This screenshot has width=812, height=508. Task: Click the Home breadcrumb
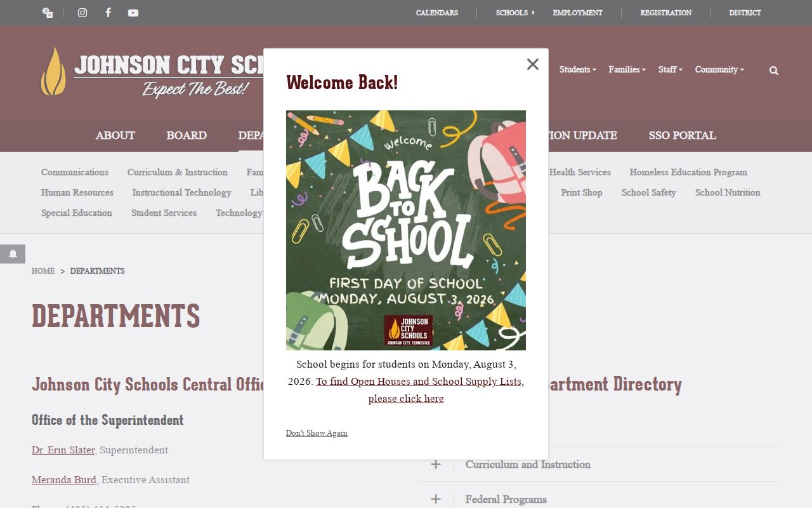pyautogui.click(x=43, y=271)
